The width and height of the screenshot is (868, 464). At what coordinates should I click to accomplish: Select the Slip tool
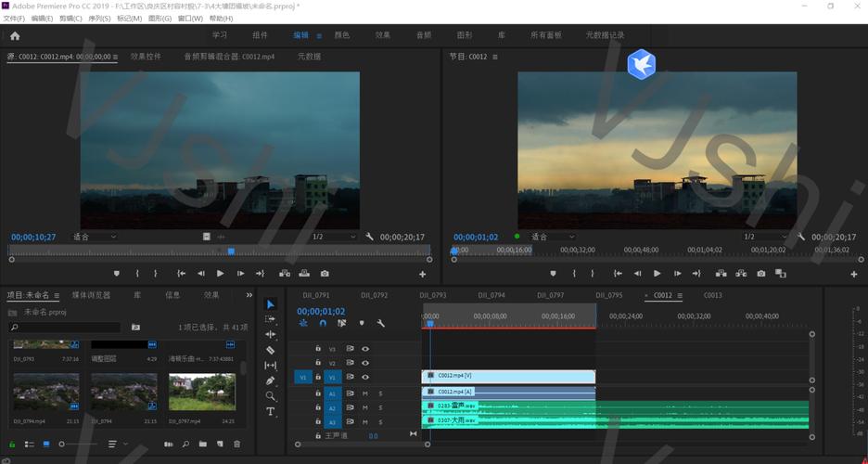pyautogui.click(x=270, y=366)
